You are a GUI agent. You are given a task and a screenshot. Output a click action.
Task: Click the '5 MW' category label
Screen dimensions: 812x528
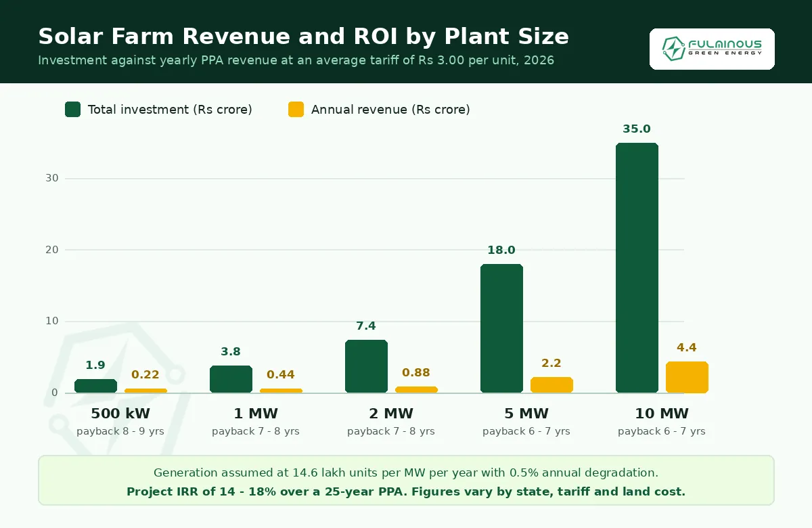pos(526,414)
